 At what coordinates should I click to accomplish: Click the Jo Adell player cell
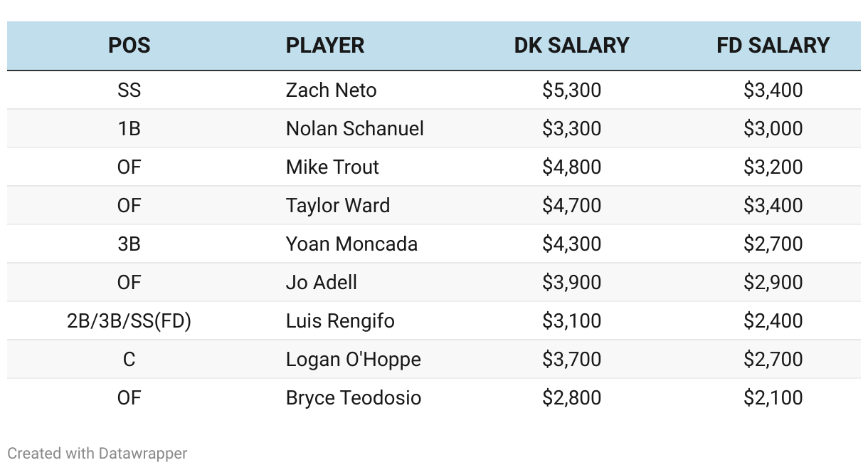point(322,283)
